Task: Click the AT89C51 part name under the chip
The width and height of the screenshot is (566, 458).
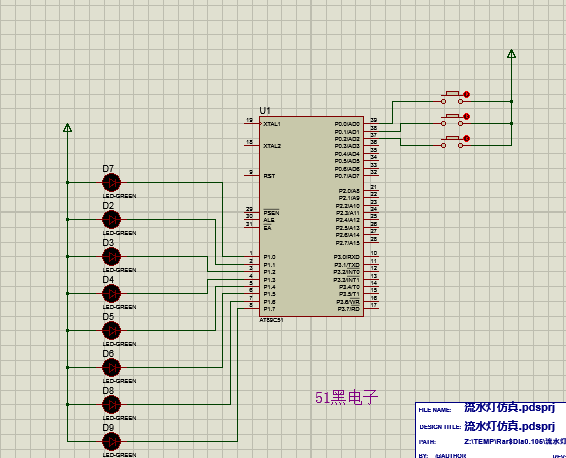Action: click(x=271, y=320)
